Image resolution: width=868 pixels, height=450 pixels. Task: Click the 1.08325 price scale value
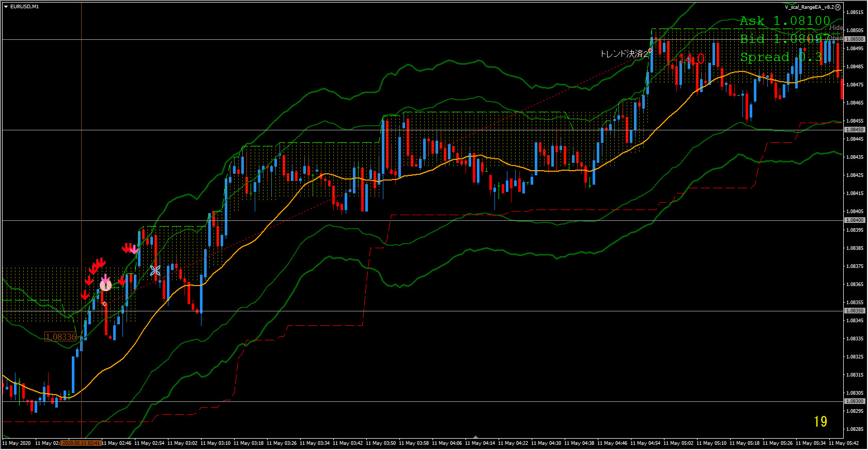[x=855, y=357]
